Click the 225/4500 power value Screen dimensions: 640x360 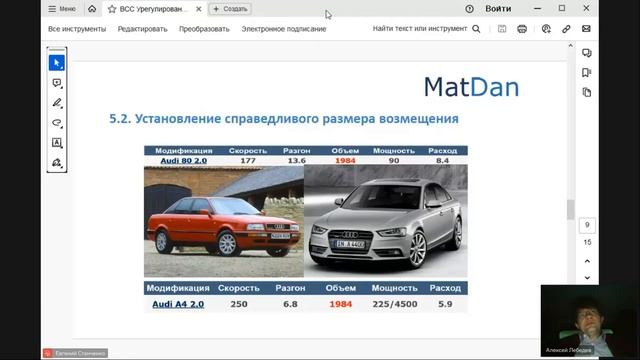point(395,304)
